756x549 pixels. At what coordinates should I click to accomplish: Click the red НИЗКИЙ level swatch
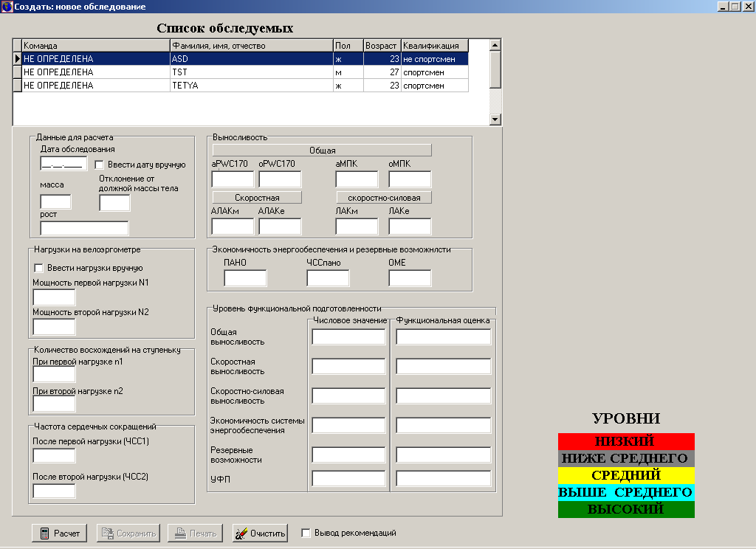tap(626, 441)
